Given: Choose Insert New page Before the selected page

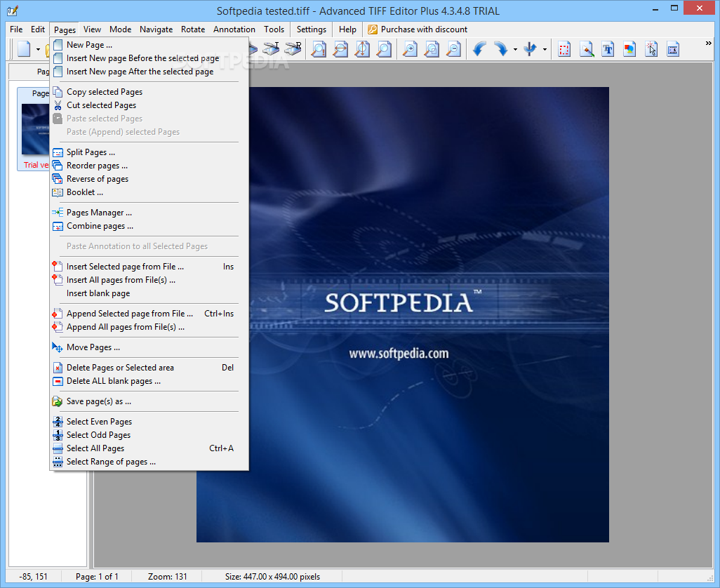Looking at the screenshot, I should (x=149, y=58).
